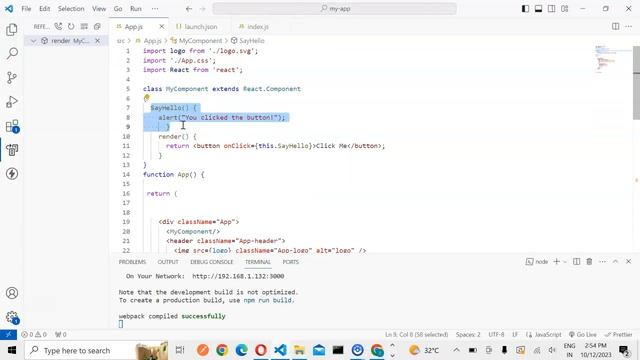This screenshot has width=640, height=360.
Task: Click the Show Call Hierarchy phone icon
Action: 58,27
